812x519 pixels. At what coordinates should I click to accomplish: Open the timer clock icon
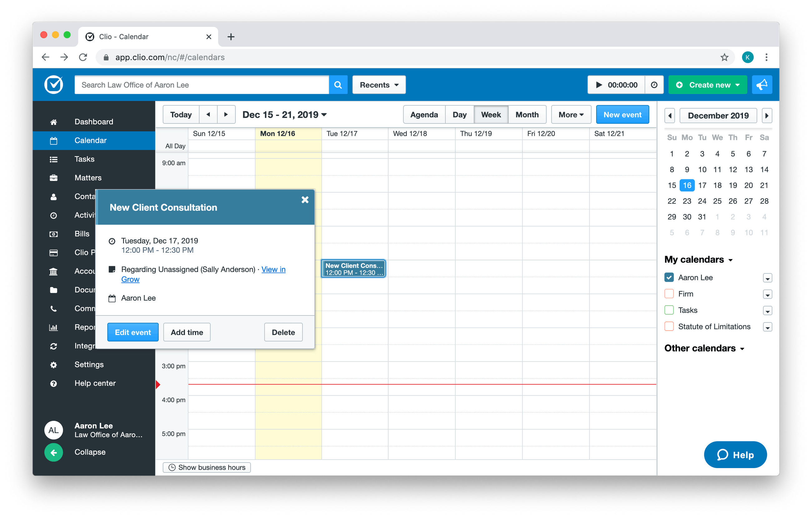tap(654, 85)
